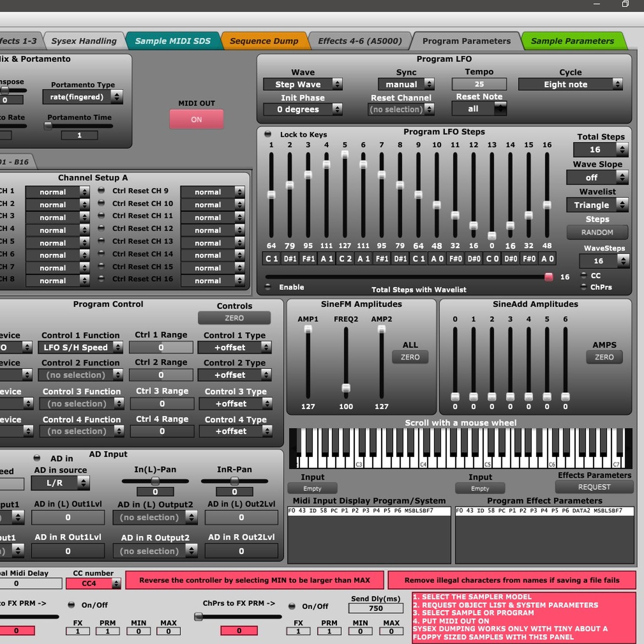
Task: Click the LFO step 5 slider handle
Action: coord(345,155)
